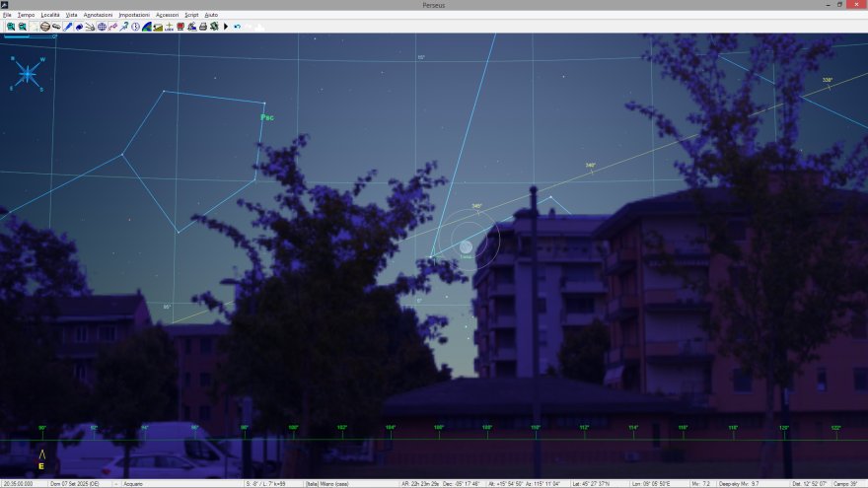Click the Psc constellation label
The width and height of the screenshot is (868, 488).
pyautogui.click(x=266, y=117)
